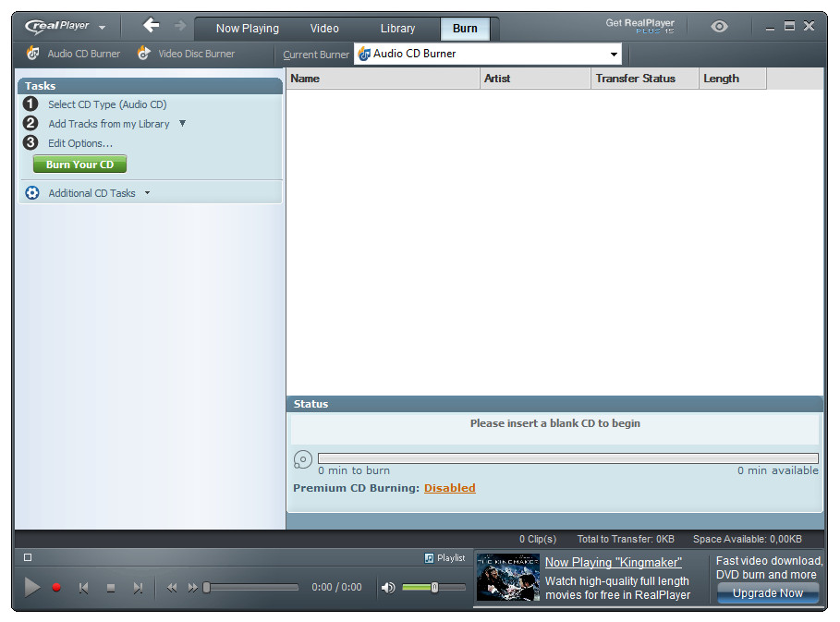Open the Library tab
The width and height of the screenshot is (840, 622).
[x=397, y=29]
